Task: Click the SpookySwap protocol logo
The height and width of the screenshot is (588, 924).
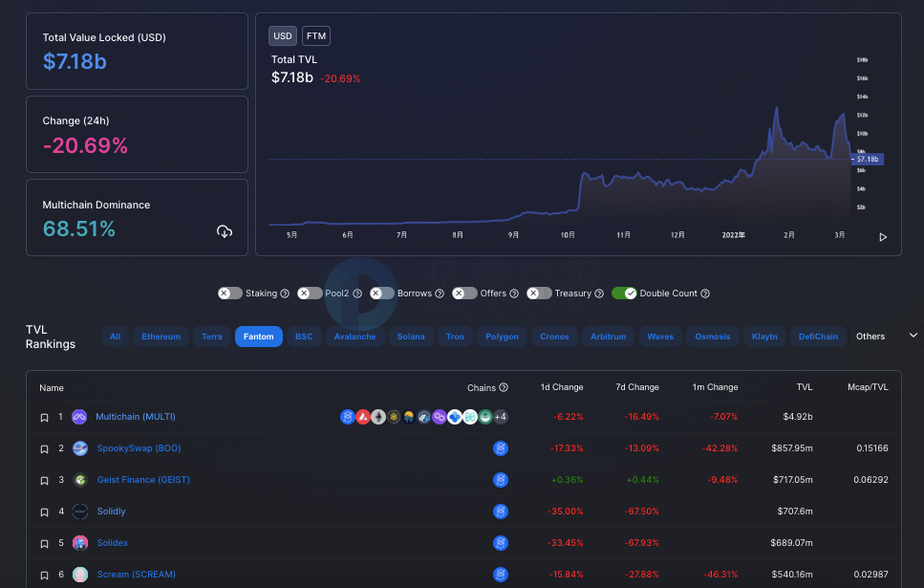Action: (x=80, y=448)
